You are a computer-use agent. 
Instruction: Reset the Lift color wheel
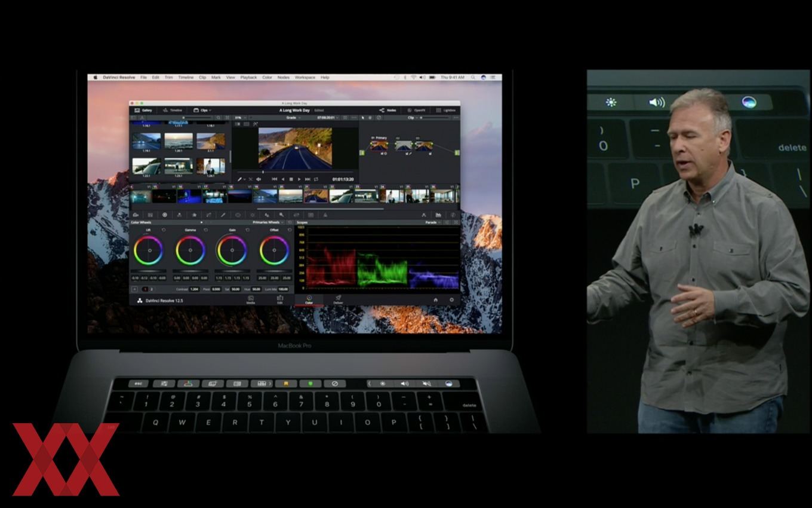pos(164,229)
